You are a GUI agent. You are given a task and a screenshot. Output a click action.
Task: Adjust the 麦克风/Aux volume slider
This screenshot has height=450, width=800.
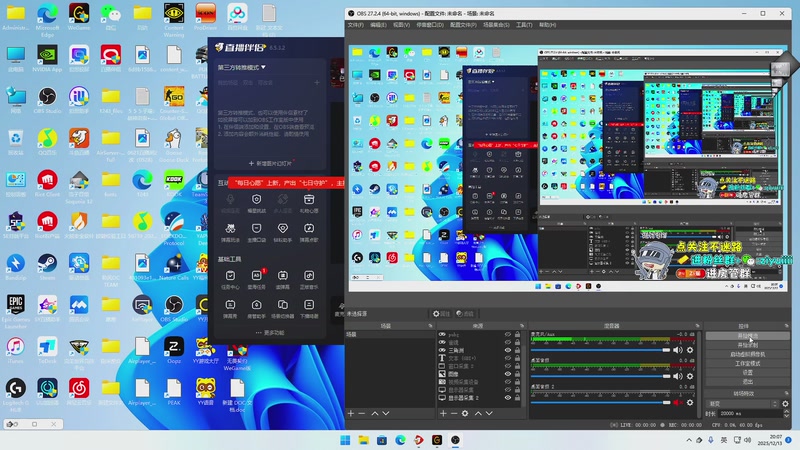tap(600, 350)
